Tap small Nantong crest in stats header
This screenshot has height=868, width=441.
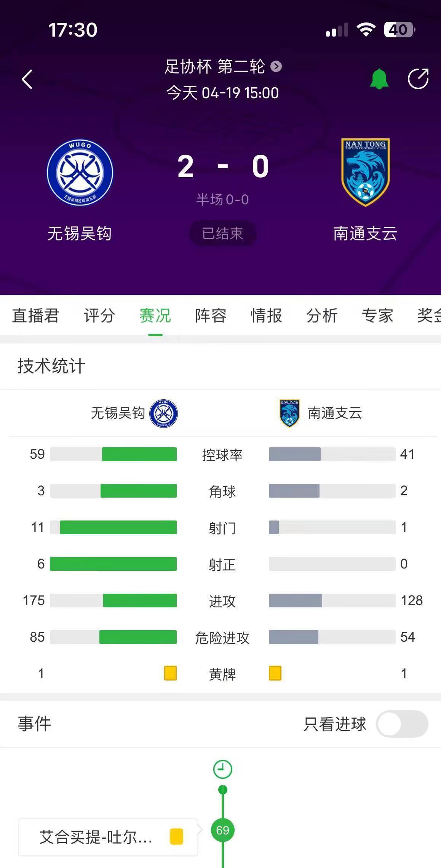tap(289, 413)
